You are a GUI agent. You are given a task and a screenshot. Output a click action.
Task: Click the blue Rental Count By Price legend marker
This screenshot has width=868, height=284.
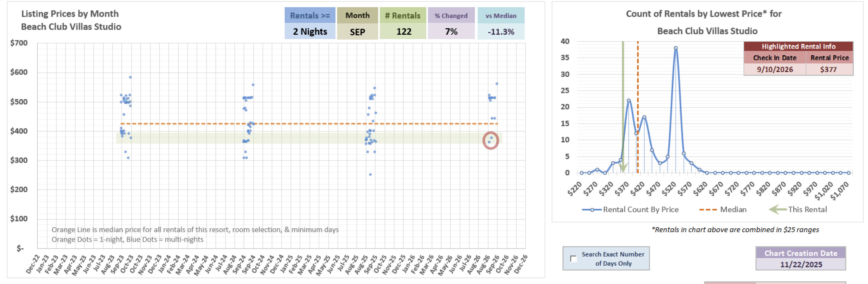click(x=592, y=210)
